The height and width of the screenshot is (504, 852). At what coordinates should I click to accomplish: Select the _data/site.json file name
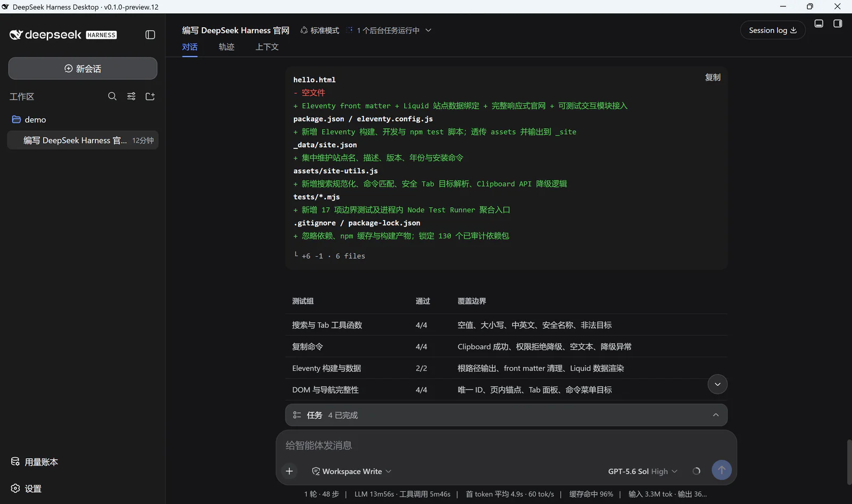point(325,145)
